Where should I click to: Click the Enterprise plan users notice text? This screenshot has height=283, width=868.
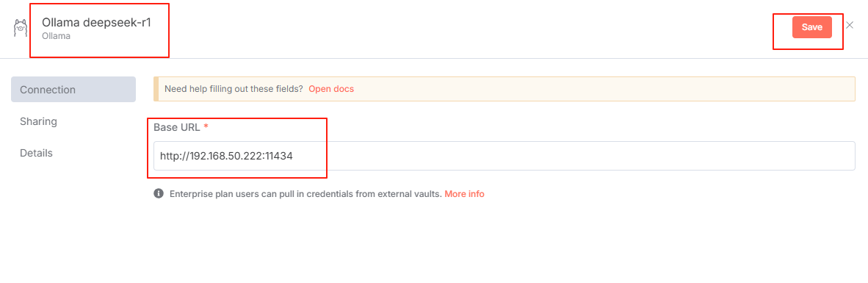(305, 194)
